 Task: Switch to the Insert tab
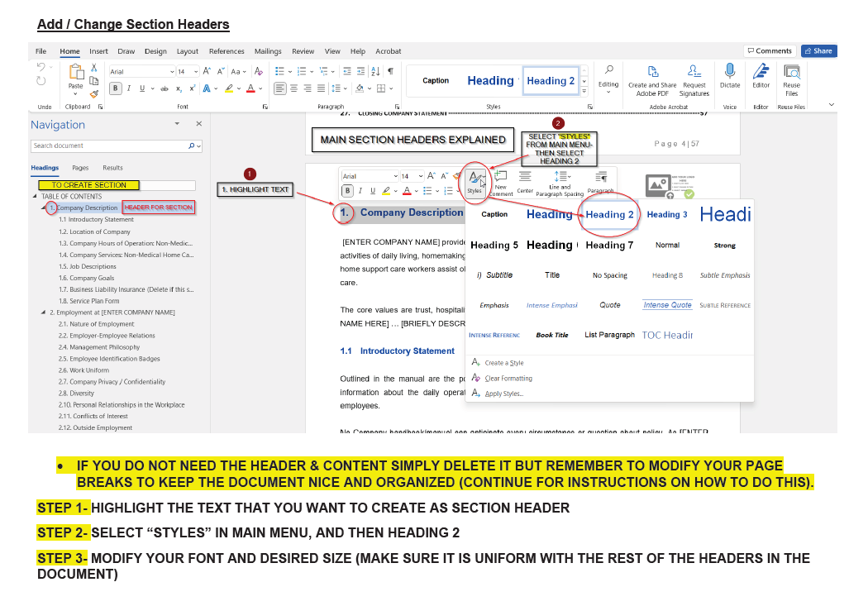click(98, 51)
